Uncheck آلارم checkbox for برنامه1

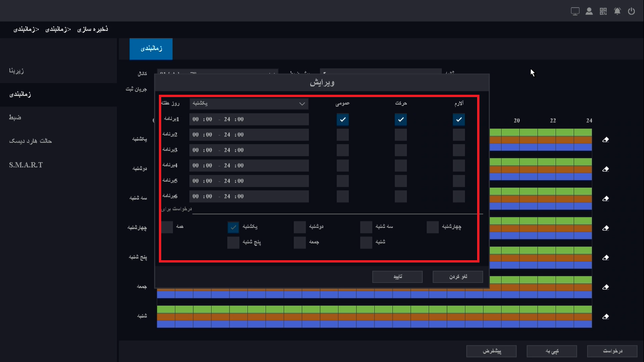[x=459, y=120]
